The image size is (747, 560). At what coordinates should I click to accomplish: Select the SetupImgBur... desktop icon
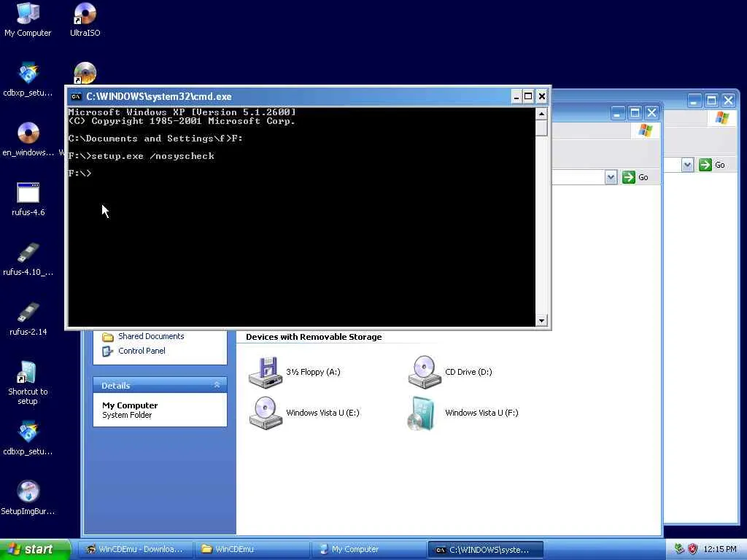[x=28, y=498]
